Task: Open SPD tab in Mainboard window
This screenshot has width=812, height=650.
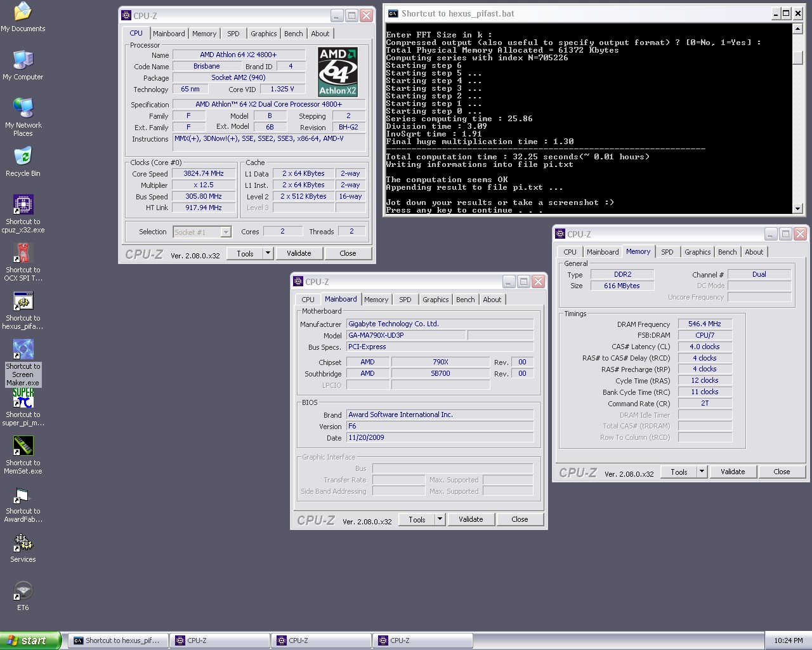Action: [x=405, y=300]
